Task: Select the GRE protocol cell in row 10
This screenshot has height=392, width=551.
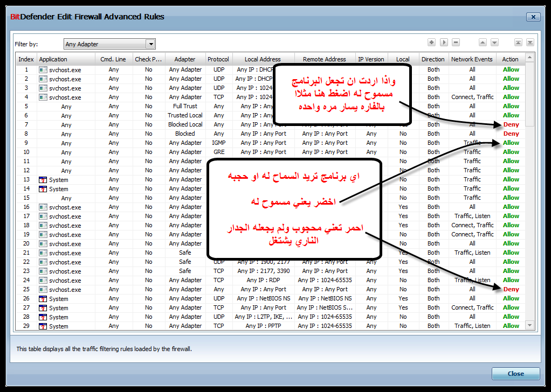Action: click(x=218, y=152)
